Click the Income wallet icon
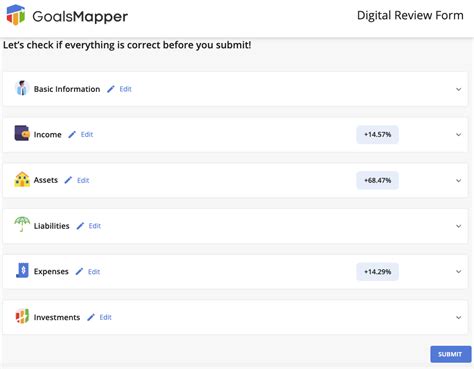474x369 pixels. pyautogui.click(x=22, y=133)
